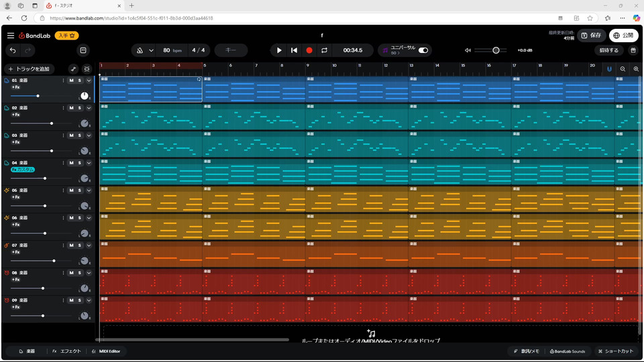Select first blue region on track 01
The height and width of the screenshot is (362, 644).
point(151,89)
